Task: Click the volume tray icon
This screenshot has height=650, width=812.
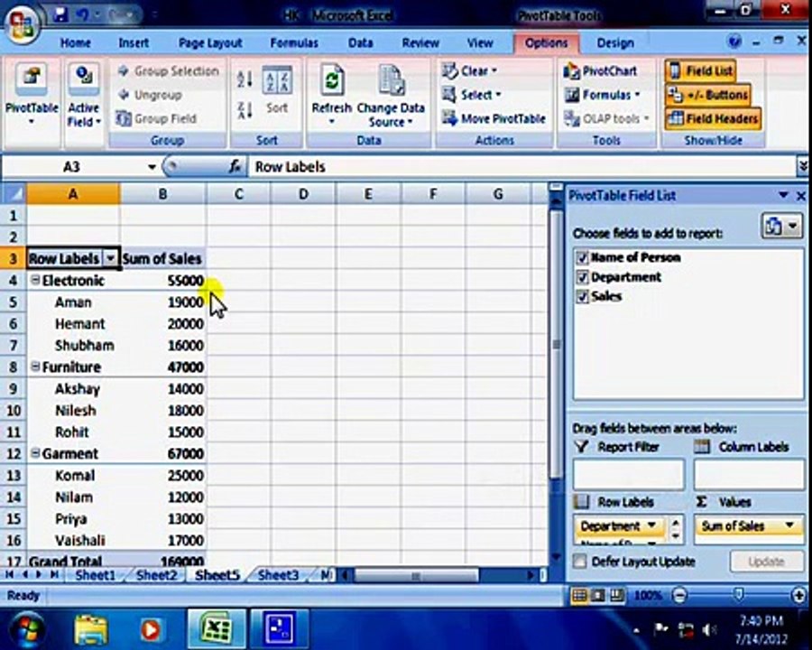Action: coord(709,630)
